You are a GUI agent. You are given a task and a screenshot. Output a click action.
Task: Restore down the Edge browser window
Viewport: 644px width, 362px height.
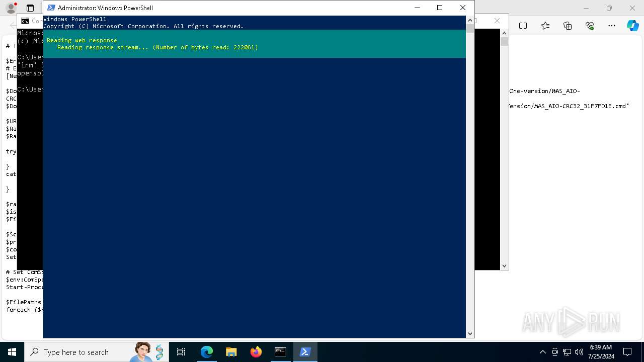coord(609,8)
